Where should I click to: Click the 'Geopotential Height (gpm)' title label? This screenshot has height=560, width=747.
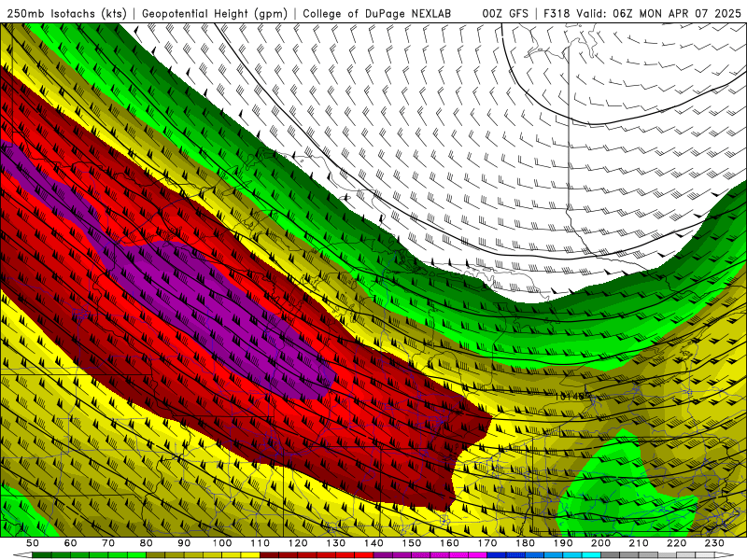tap(215, 13)
